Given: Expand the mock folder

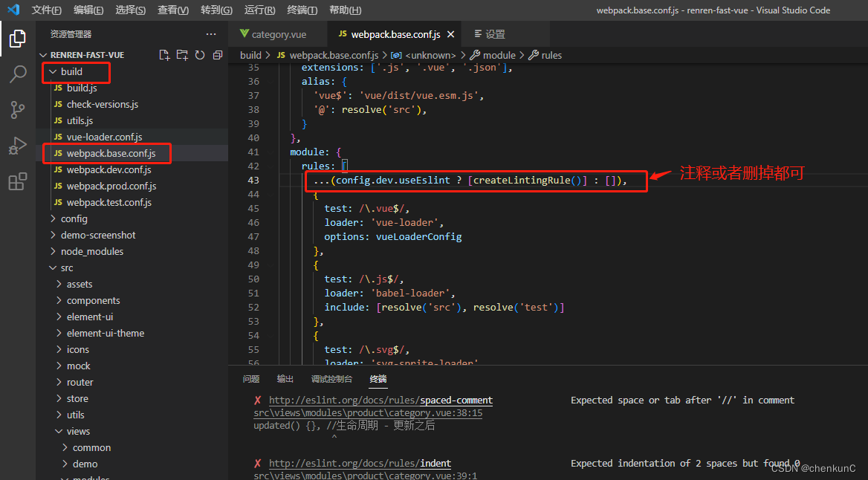Looking at the screenshot, I should [x=132, y=366].
